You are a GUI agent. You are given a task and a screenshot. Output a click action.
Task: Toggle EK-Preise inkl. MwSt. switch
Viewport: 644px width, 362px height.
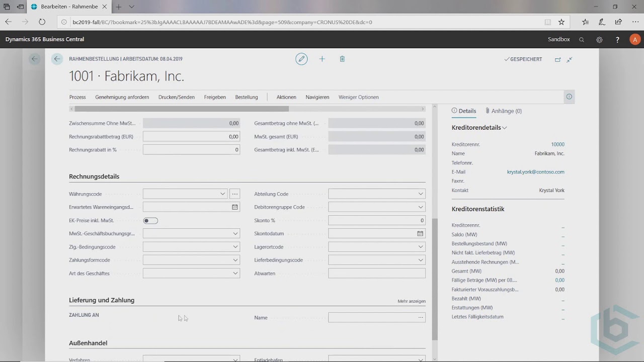(150, 220)
